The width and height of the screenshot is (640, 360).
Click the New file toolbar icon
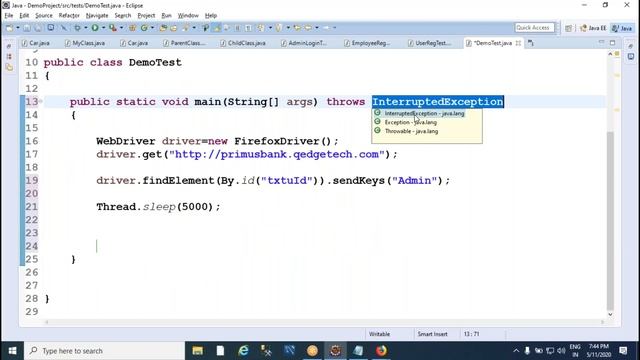[9, 28]
